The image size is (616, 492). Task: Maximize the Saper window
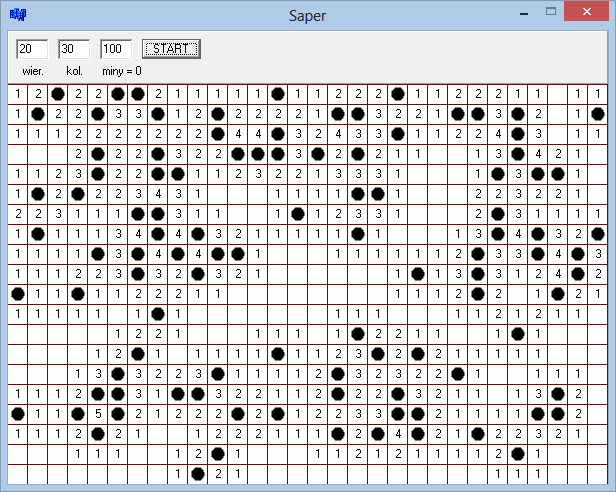[x=551, y=12]
